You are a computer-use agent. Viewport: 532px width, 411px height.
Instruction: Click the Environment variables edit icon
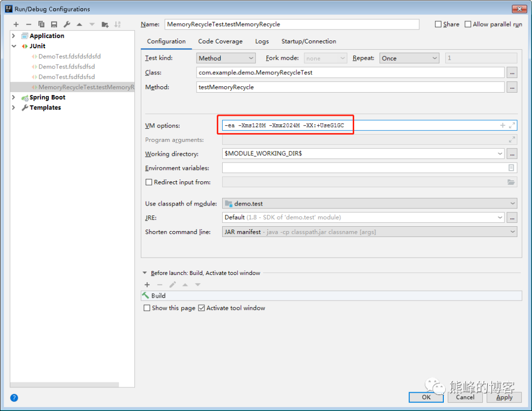(x=511, y=168)
